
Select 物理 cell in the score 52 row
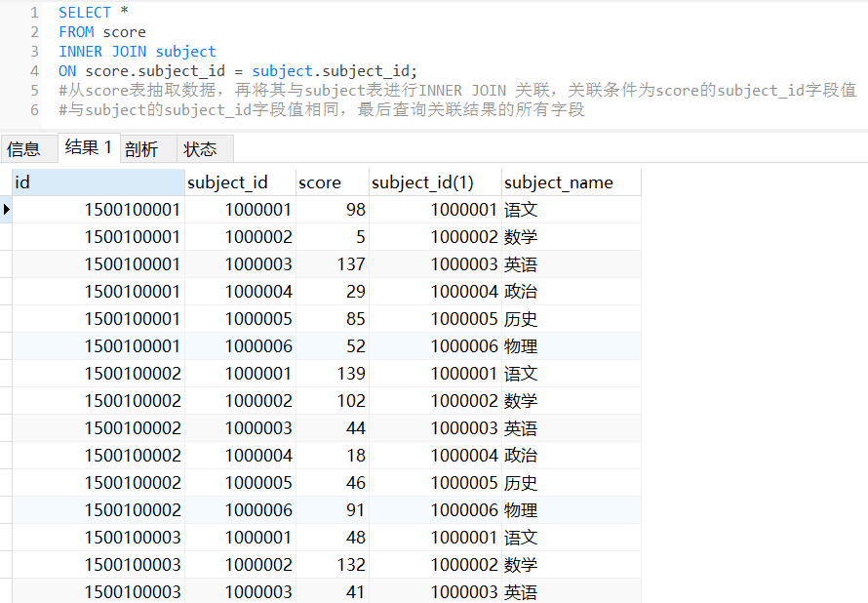[x=572, y=346]
